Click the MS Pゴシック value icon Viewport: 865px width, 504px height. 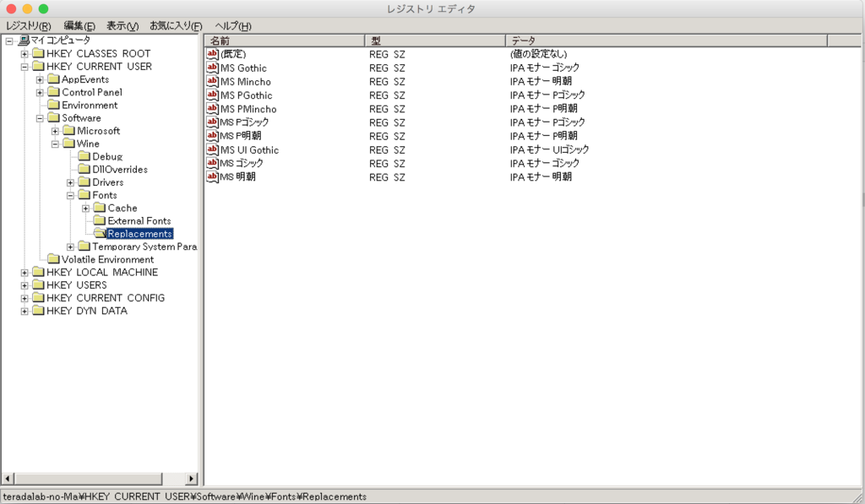[x=212, y=122]
